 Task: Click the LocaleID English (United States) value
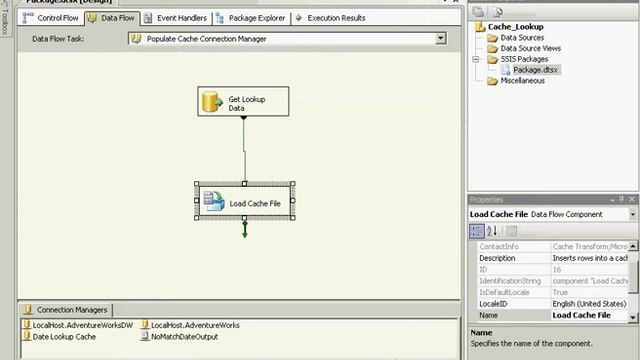pos(589,304)
